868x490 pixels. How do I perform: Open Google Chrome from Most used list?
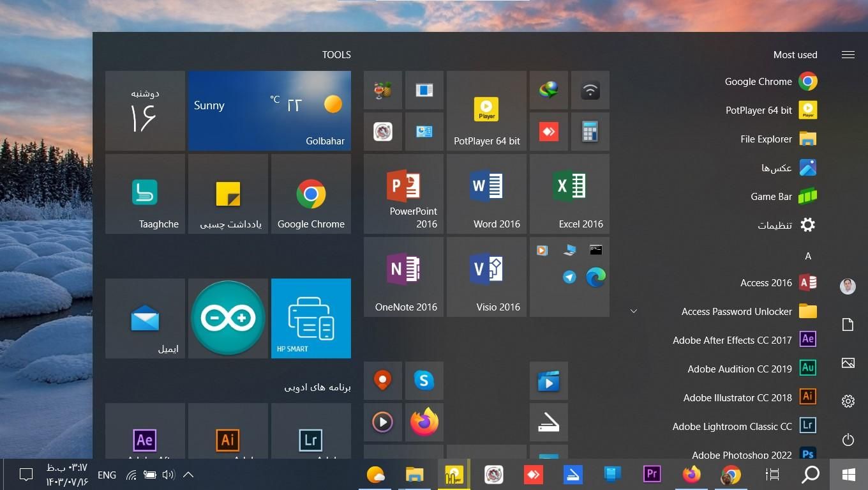coord(758,82)
